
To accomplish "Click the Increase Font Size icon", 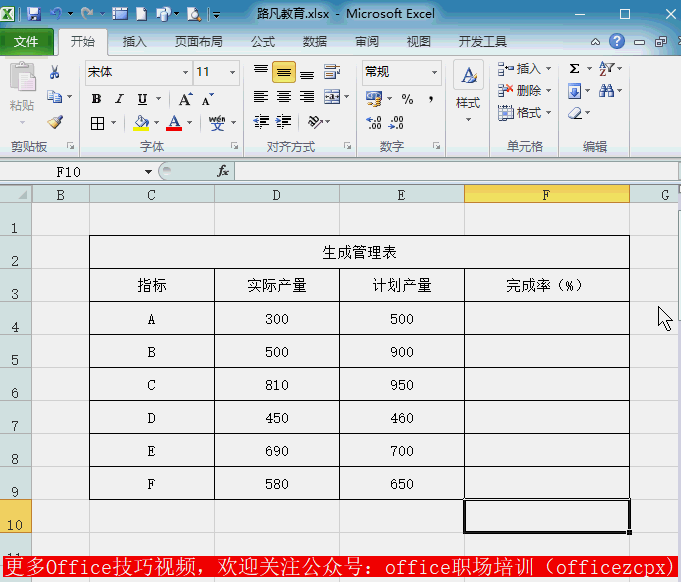I will pyautogui.click(x=185, y=99).
